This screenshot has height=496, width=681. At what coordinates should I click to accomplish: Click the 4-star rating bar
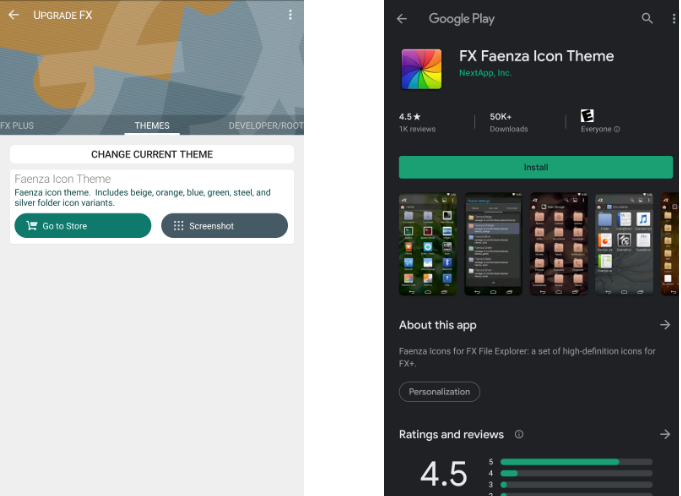click(x=576, y=473)
